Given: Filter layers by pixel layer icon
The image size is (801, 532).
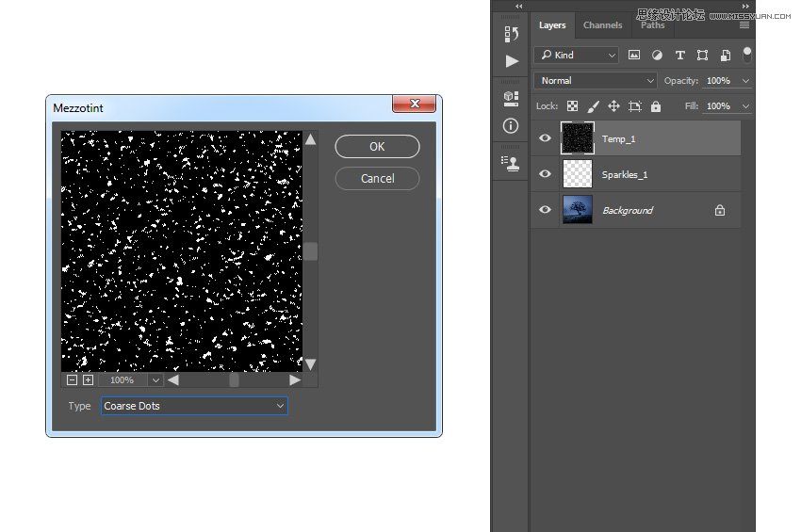Looking at the screenshot, I should point(634,56).
